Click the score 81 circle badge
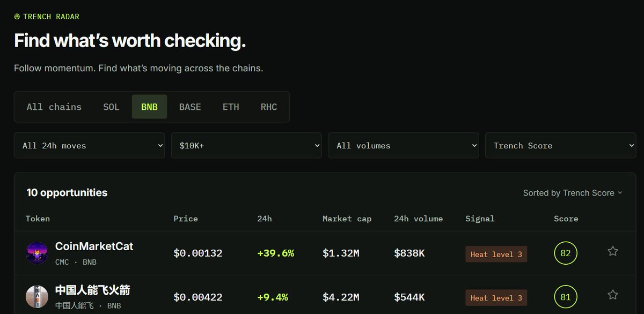Image resolution: width=644 pixels, height=314 pixels. 566,297
